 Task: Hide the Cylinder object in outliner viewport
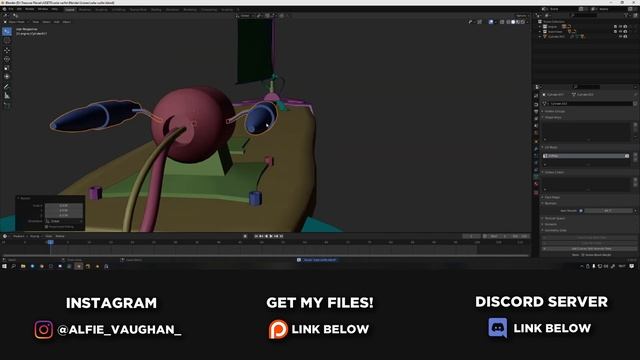click(620, 36)
